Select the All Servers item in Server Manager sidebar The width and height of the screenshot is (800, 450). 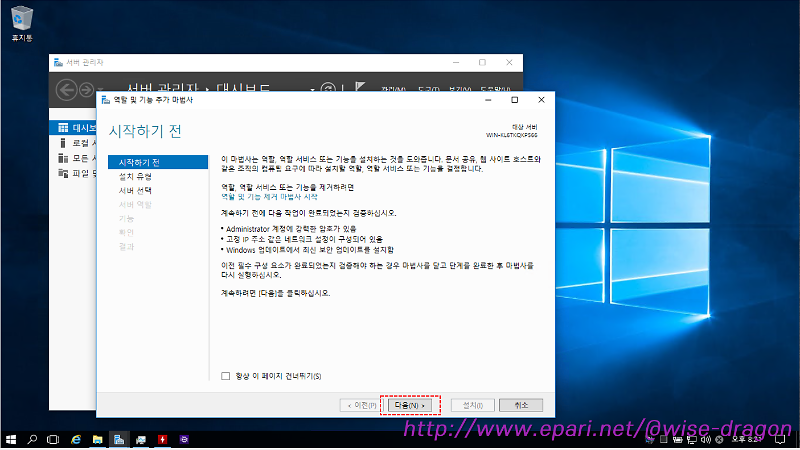(x=73, y=158)
